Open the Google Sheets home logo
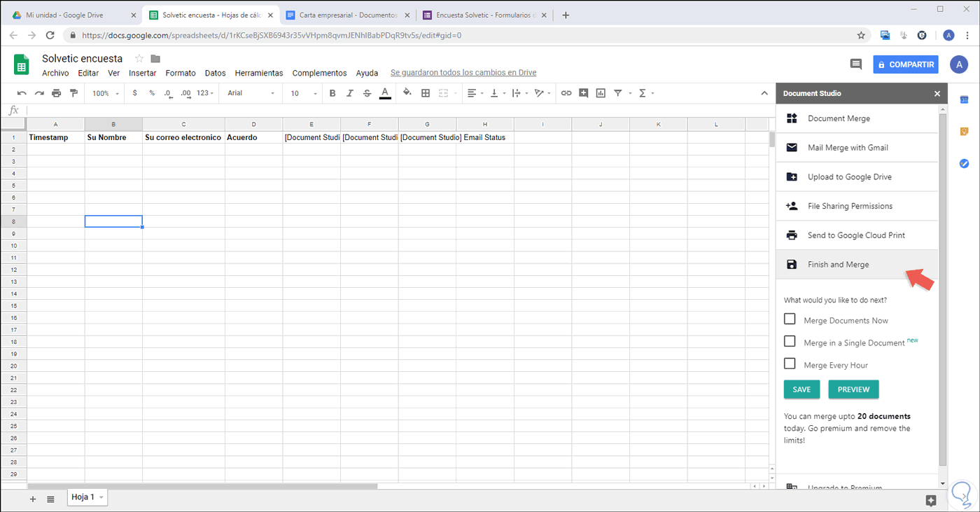 click(22, 65)
